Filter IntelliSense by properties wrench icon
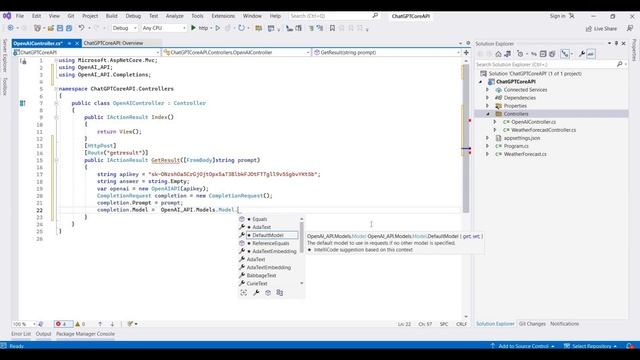640x360 pixels. (256, 293)
